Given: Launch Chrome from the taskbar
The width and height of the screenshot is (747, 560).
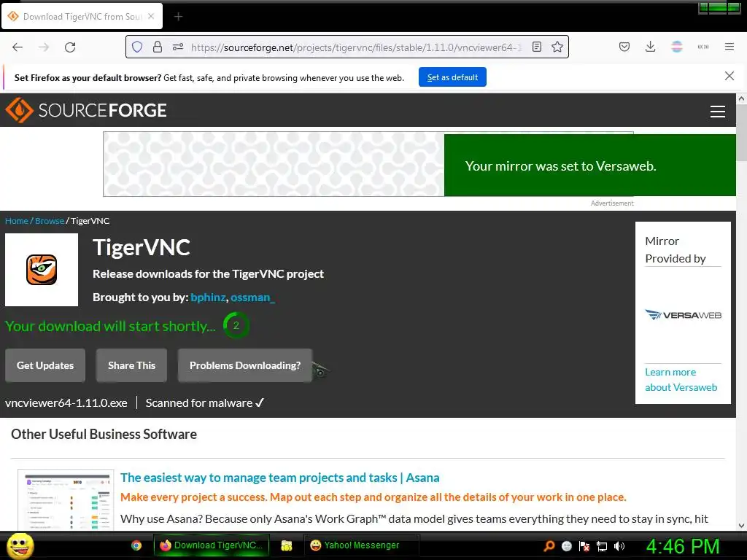Looking at the screenshot, I should [136, 545].
